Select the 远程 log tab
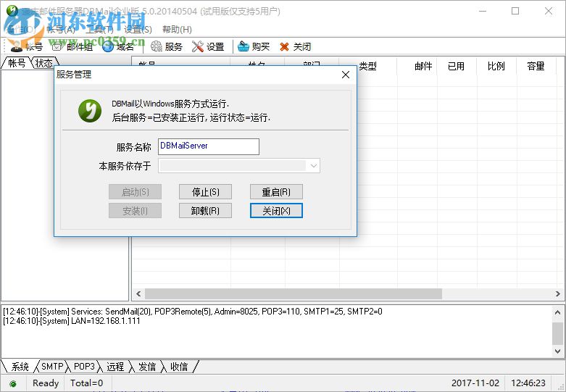Viewport: 566px width, 392px height. tap(115, 367)
